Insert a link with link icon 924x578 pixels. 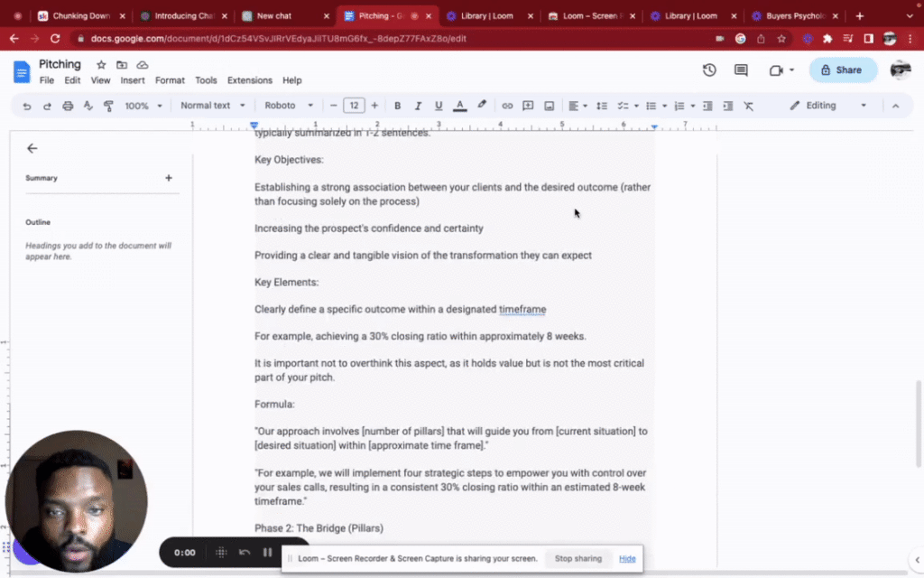point(507,107)
